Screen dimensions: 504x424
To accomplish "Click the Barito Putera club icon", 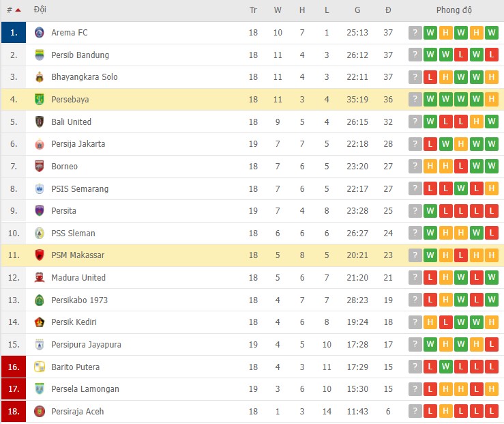I will [39, 367].
